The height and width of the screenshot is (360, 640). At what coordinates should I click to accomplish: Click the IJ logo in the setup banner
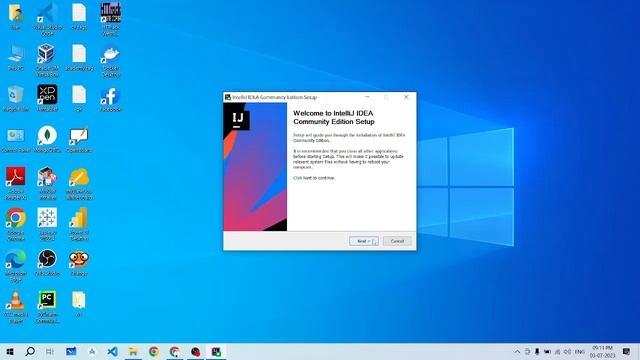(x=238, y=119)
